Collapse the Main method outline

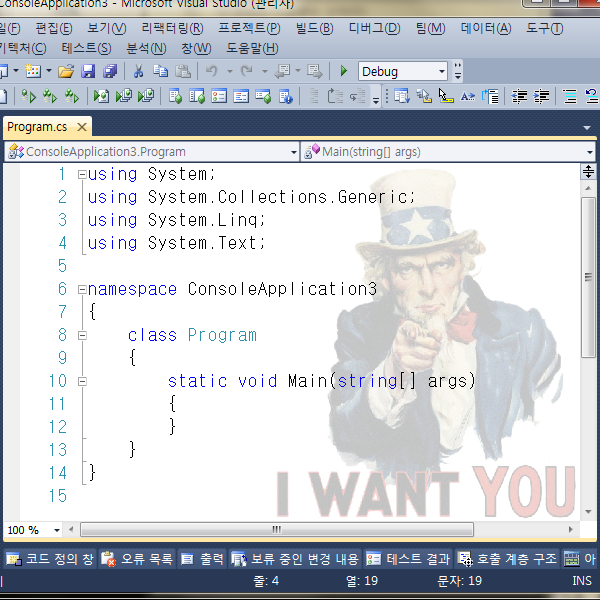(82, 381)
